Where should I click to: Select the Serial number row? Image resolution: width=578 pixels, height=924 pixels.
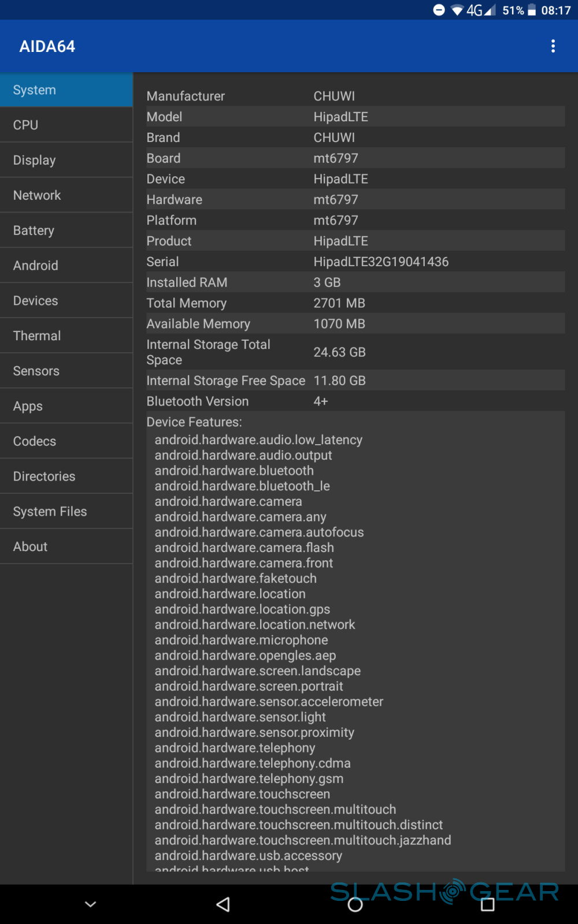pos(355,262)
